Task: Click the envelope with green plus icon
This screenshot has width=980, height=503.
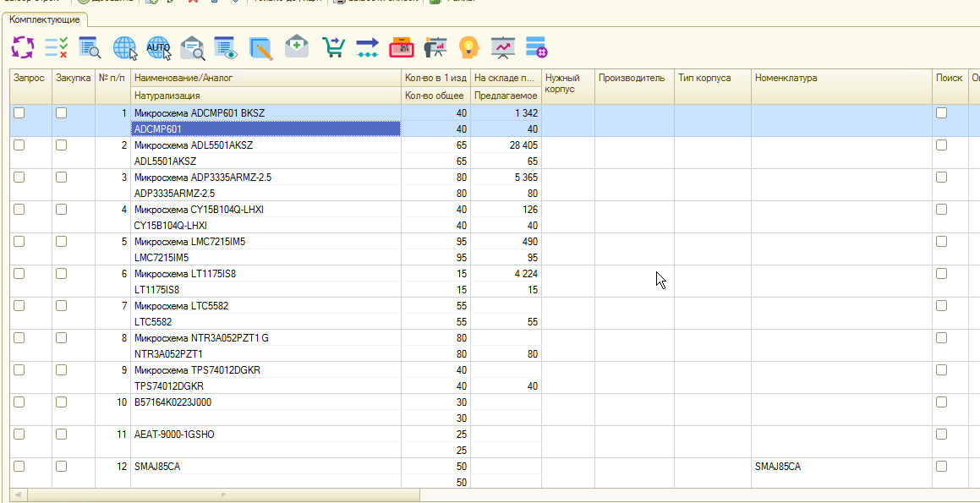Action: (x=296, y=47)
